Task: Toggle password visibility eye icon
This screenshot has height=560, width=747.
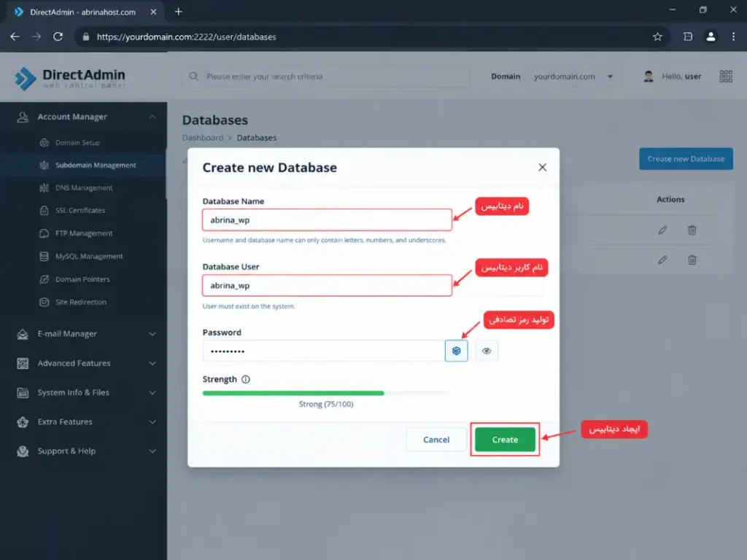Action: pos(486,351)
